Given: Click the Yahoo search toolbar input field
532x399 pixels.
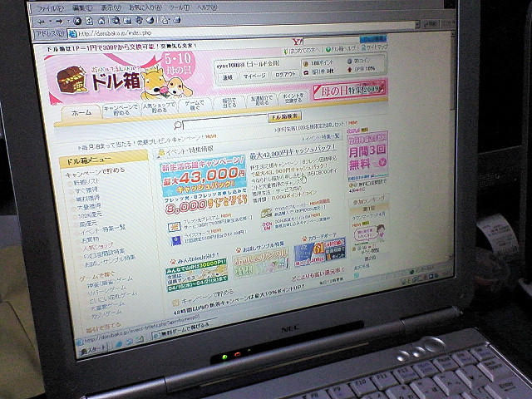Looking at the screenshot, I should tap(332, 41).
